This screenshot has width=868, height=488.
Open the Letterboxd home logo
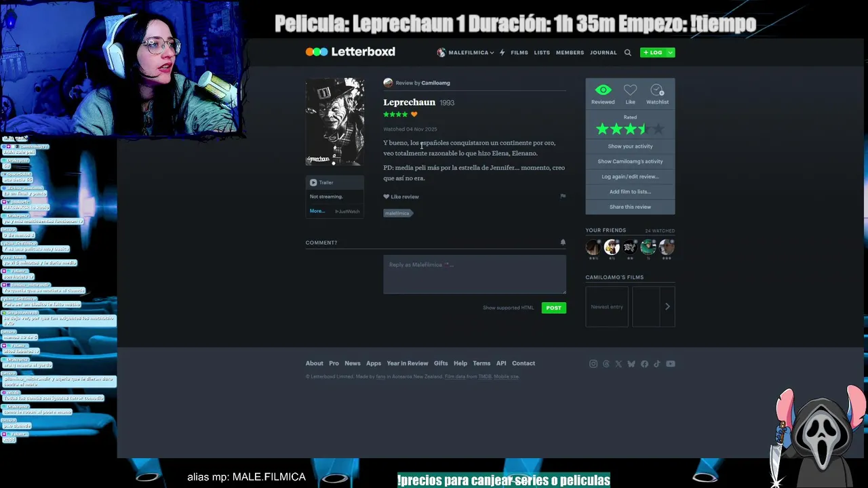pos(350,52)
